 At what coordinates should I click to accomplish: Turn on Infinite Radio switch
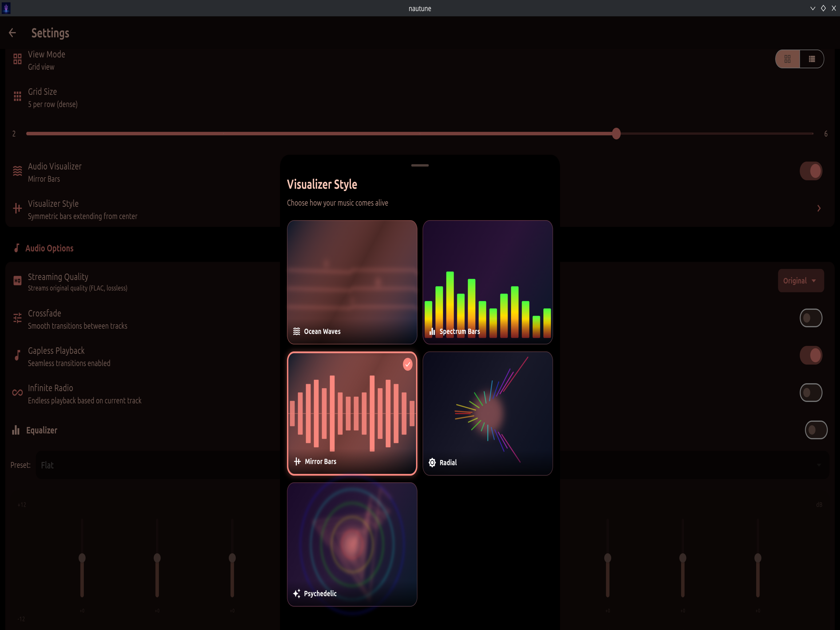811,393
